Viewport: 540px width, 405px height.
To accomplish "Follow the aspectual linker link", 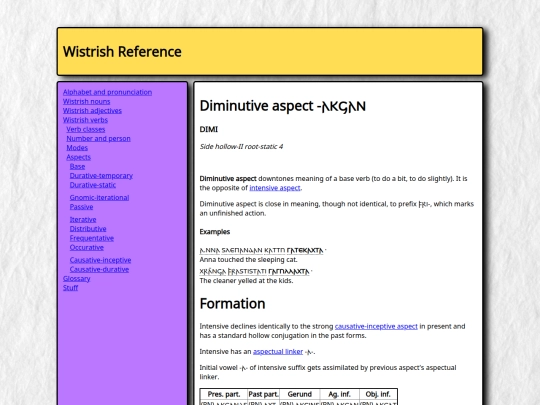I will [x=278, y=351].
